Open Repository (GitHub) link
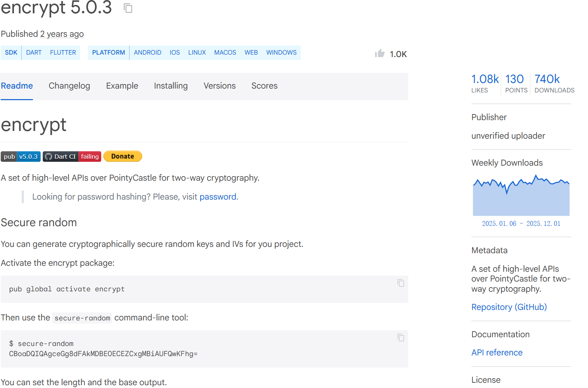The height and width of the screenshot is (388, 588). coord(509,307)
